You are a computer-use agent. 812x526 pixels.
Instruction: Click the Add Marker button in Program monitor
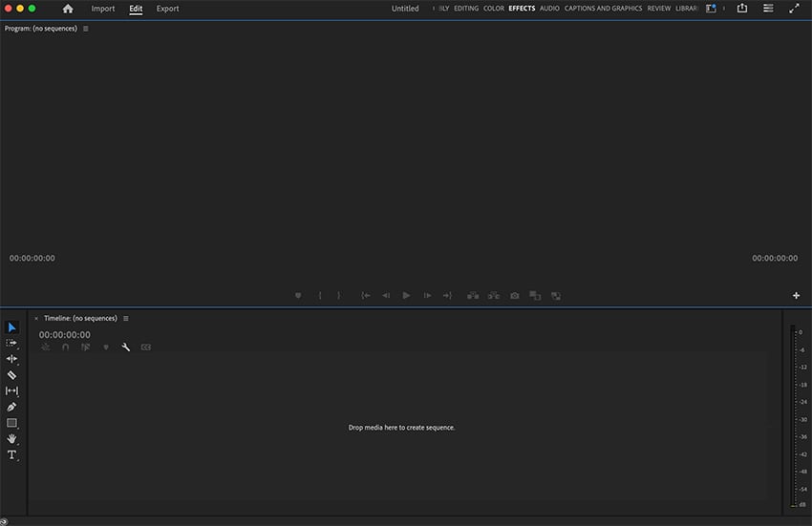click(x=298, y=296)
